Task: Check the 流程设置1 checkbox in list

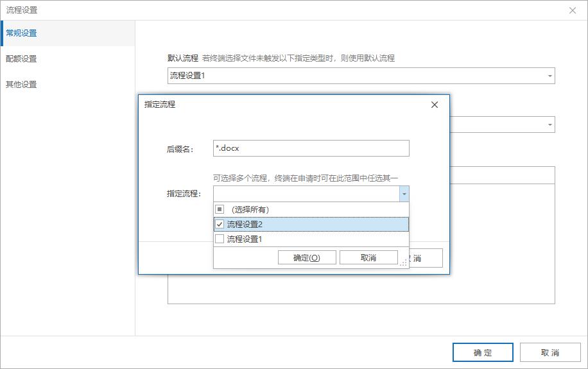Action: pos(220,239)
